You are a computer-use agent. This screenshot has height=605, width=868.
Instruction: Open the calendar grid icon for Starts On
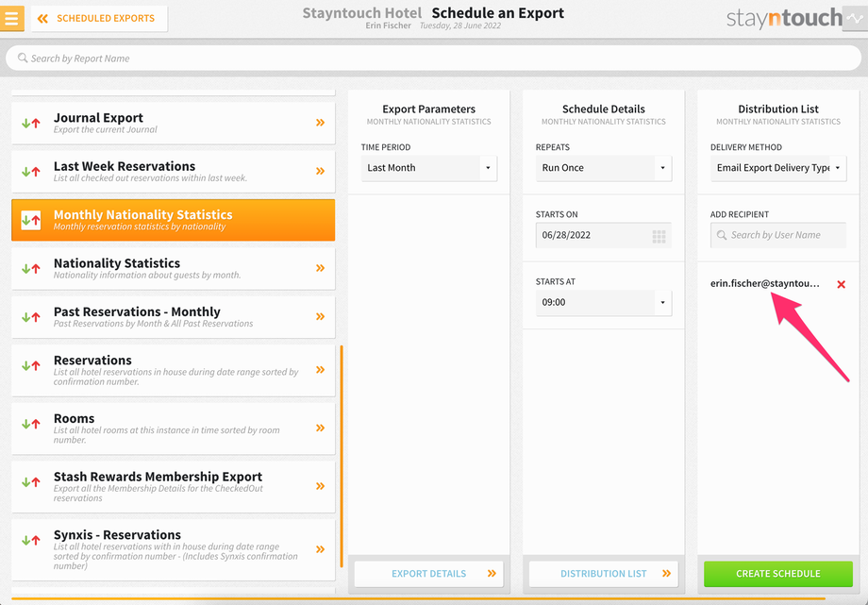(659, 237)
